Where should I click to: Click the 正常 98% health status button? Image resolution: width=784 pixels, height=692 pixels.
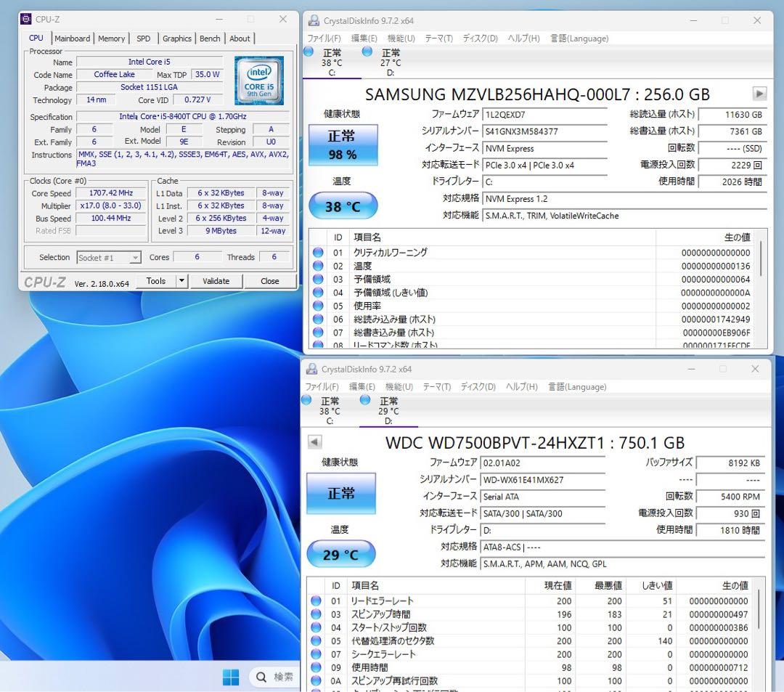point(343,145)
